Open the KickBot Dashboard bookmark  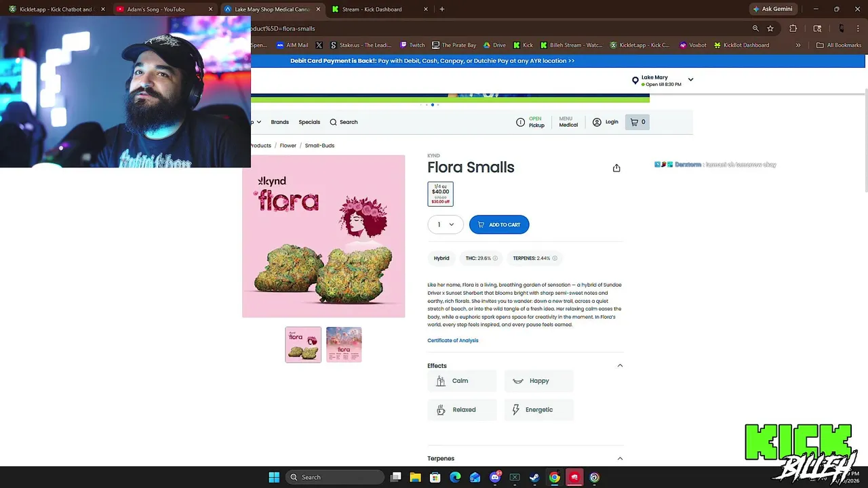[x=741, y=45]
